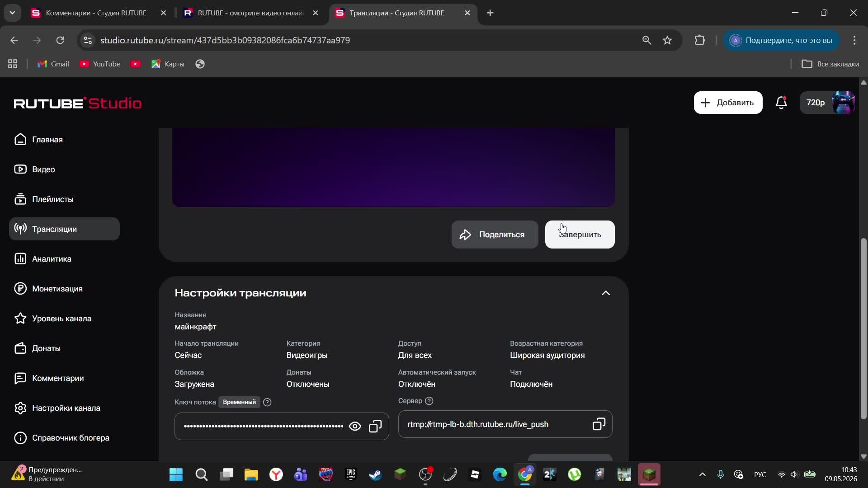Click help icon next to Ключ потока
This screenshot has height=488, width=868.
coord(267,402)
